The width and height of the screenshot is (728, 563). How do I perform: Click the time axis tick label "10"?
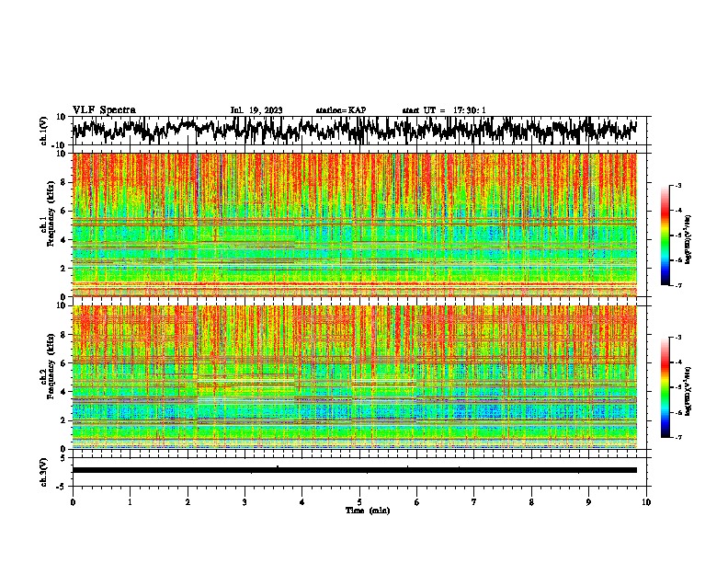point(646,502)
